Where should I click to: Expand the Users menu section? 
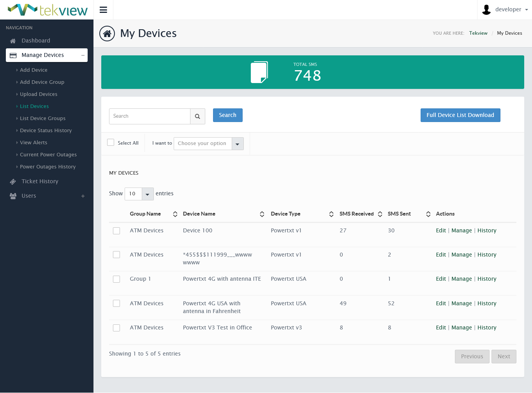point(83,196)
